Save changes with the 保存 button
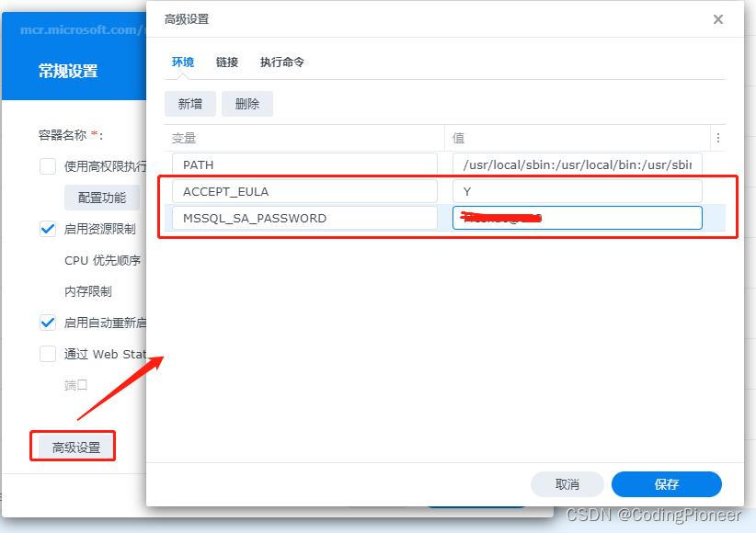Viewport: 756px width, 533px height. click(x=666, y=484)
